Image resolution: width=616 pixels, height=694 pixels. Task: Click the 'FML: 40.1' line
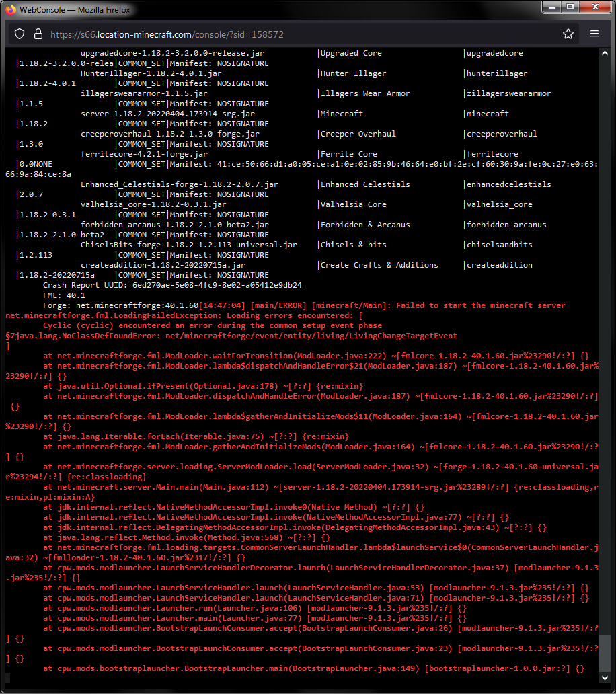[x=64, y=295]
